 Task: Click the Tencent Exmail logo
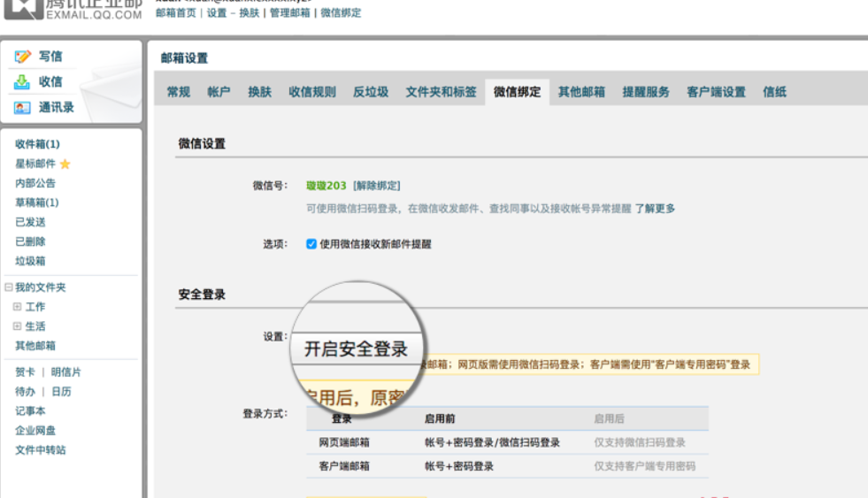coord(71,9)
